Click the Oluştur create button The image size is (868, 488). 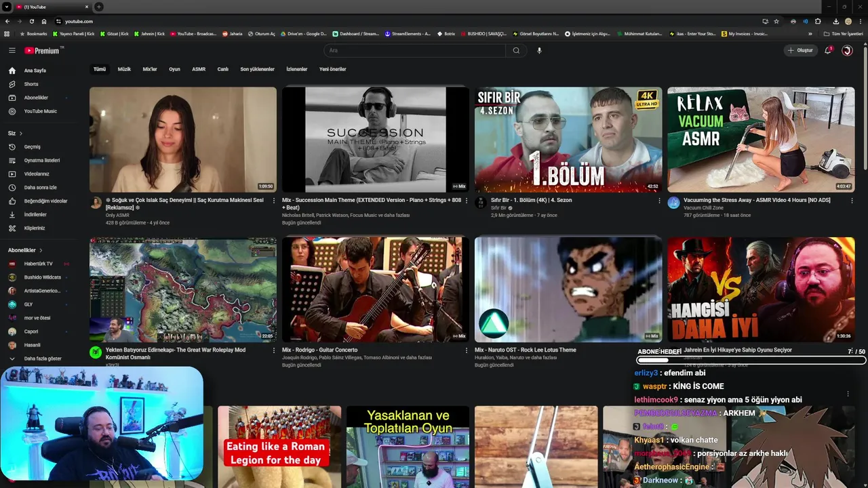800,50
